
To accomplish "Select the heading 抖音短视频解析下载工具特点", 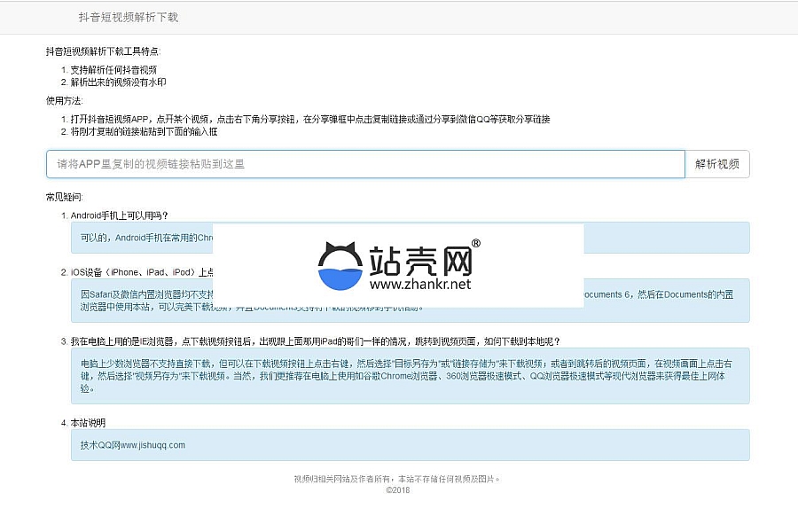I will tap(103, 51).
